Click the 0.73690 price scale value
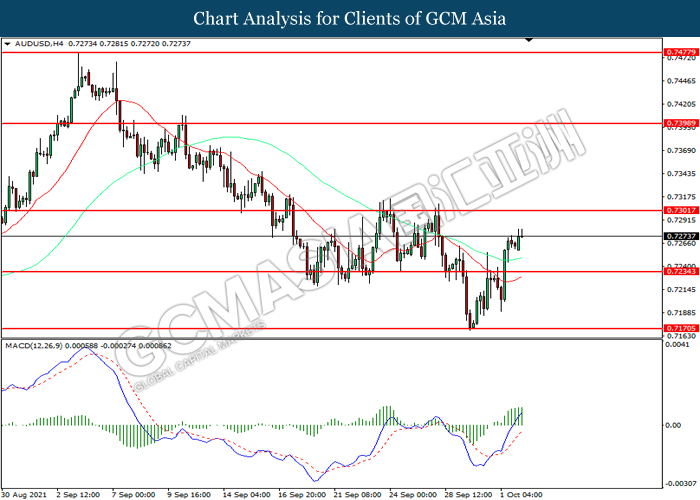The height and width of the screenshot is (500, 700). [x=681, y=150]
